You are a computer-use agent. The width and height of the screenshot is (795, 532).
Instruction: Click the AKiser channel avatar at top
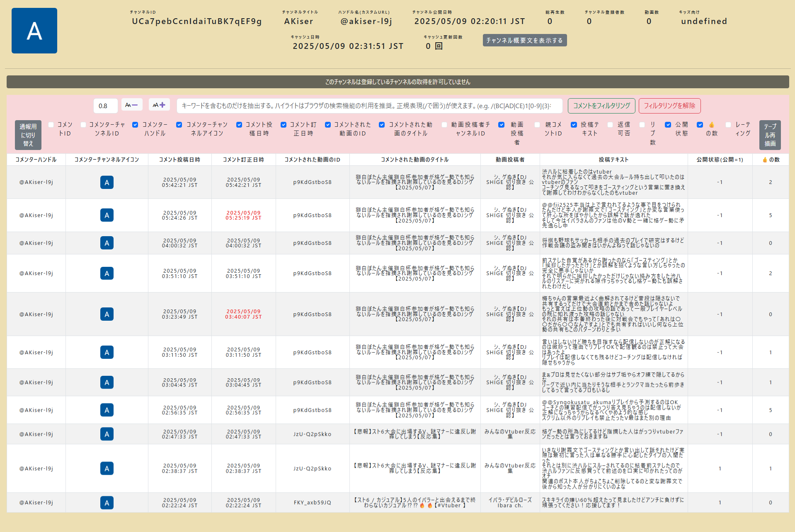(34, 31)
